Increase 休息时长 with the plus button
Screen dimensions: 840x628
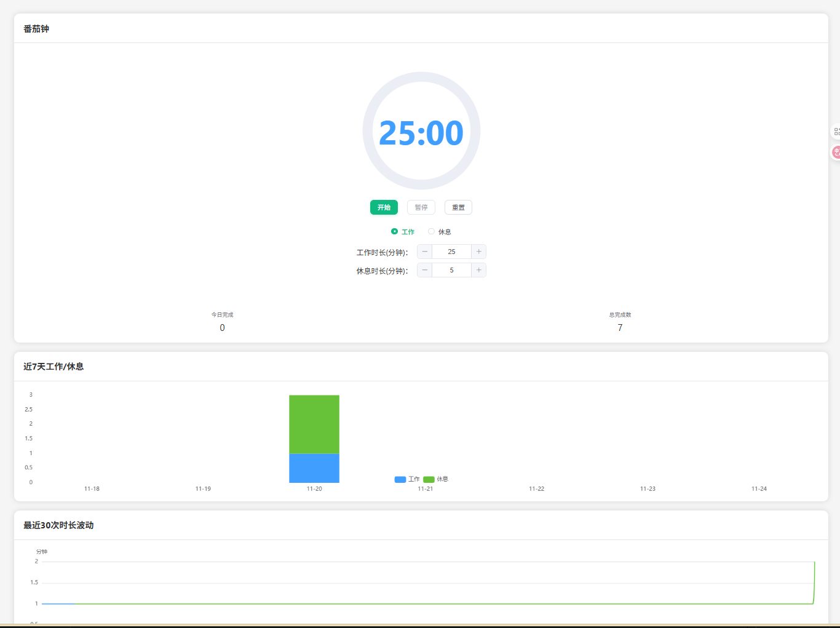click(478, 270)
